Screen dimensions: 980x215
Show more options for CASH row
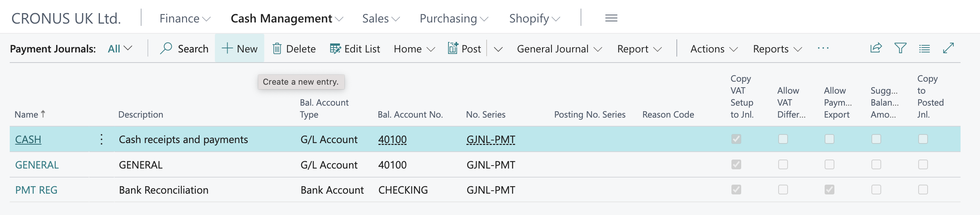tap(101, 139)
